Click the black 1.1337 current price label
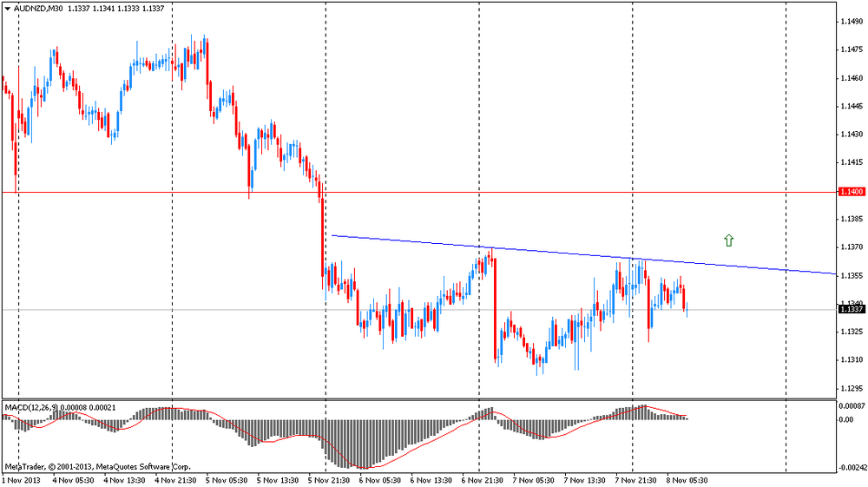Screen dimensions: 868x487 [x=852, y=309]
